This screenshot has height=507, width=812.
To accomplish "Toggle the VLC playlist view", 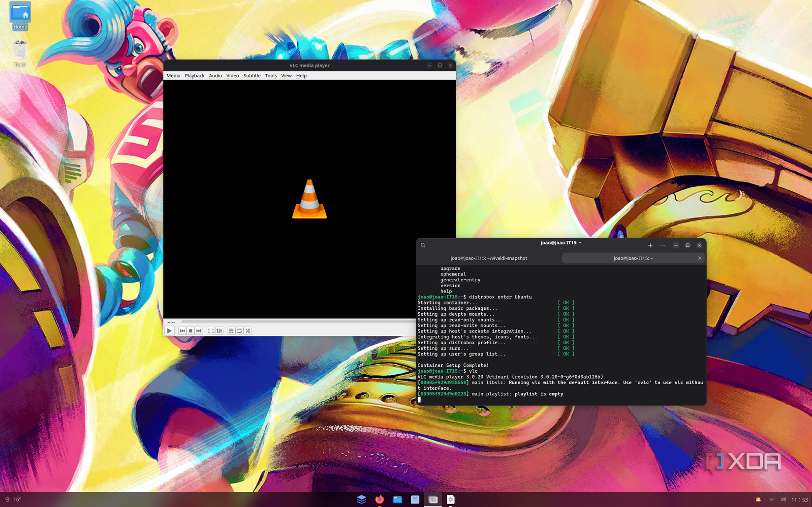I will [231, 331].
